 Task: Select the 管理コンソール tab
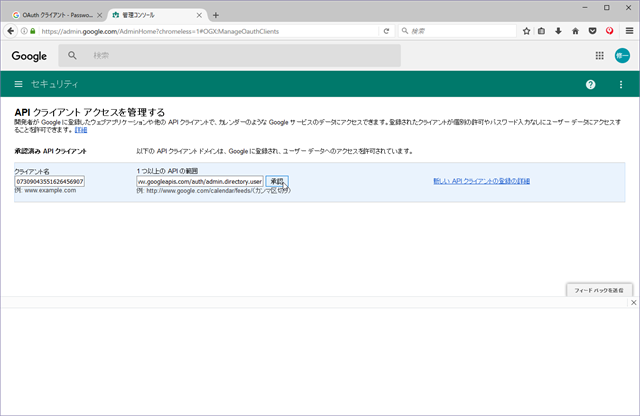(150, 15)
